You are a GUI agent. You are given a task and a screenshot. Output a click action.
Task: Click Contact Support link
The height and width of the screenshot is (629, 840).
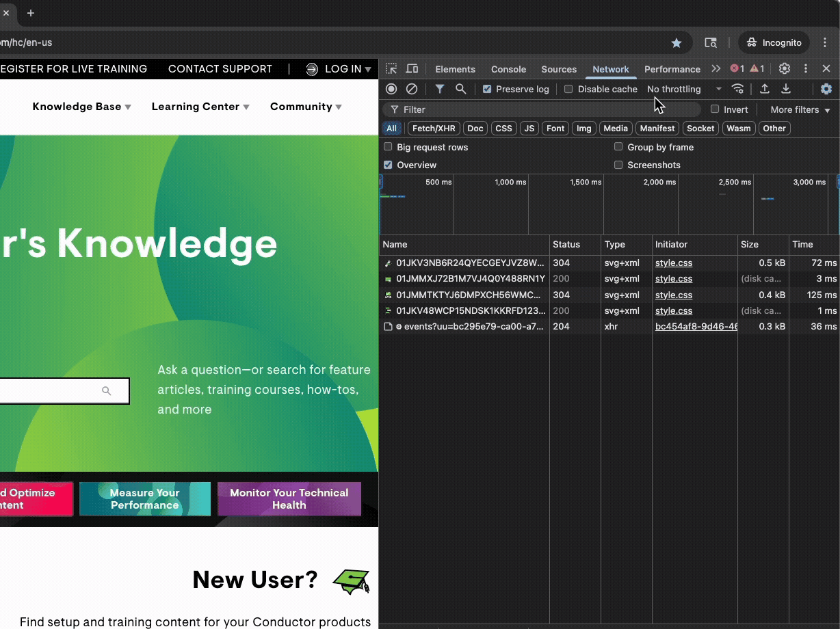[x=220, y=69]
